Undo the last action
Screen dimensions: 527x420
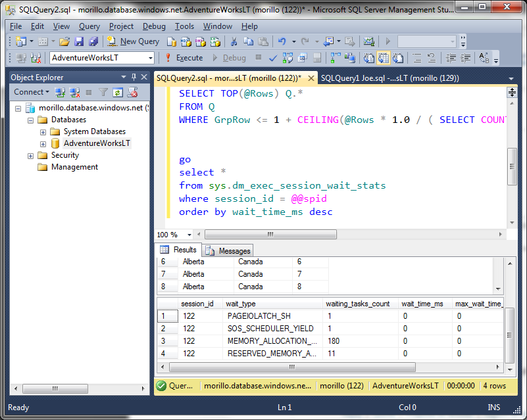[282, 41]
